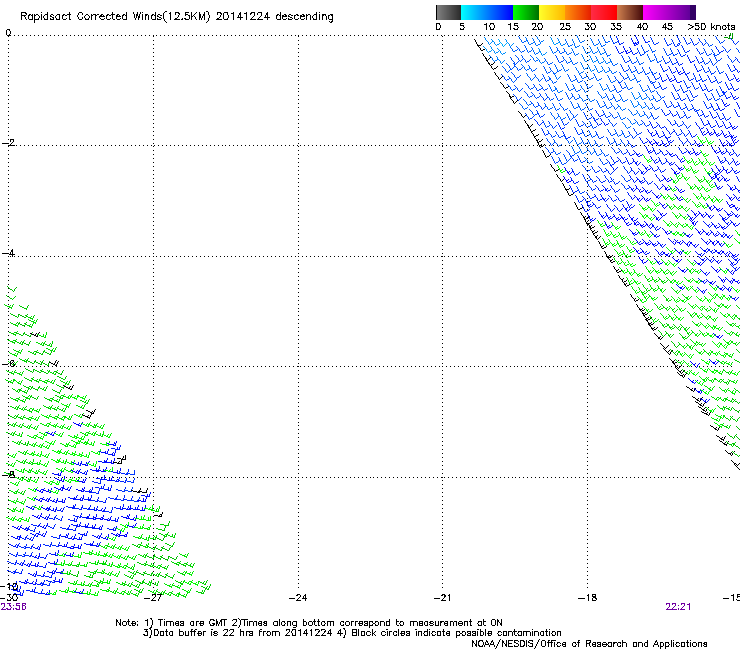This screenshot has height=650, width=740.
Task: Select the orange 25-30 knots color band
Action: 578,12
